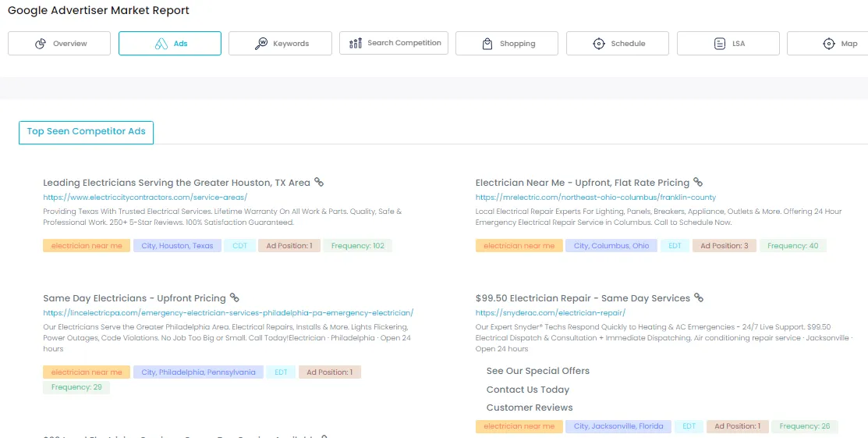Image resolution: width=868 pixels, height=438 pixels.
Task: Select the Ads tab
Action: 170,44
